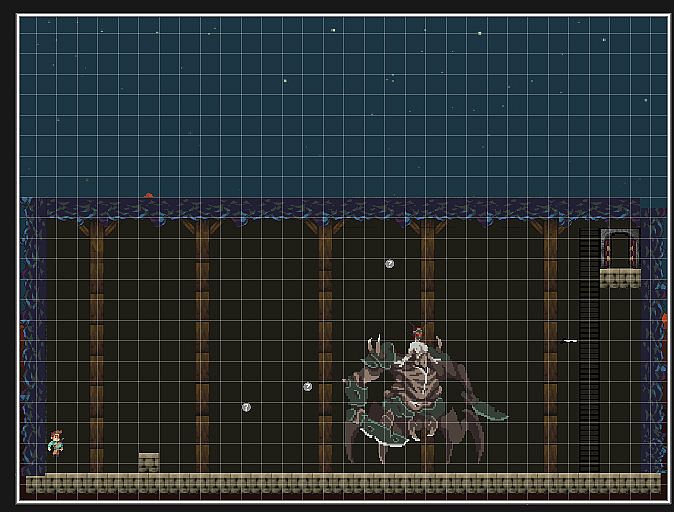Click the starry night sky area

[x=340, y=100]
